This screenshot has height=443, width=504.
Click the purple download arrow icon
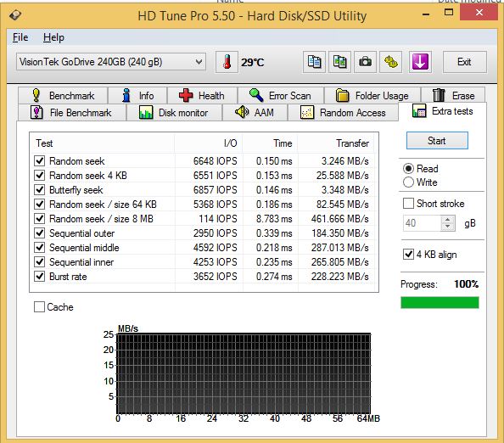click(x=420, y=62)
